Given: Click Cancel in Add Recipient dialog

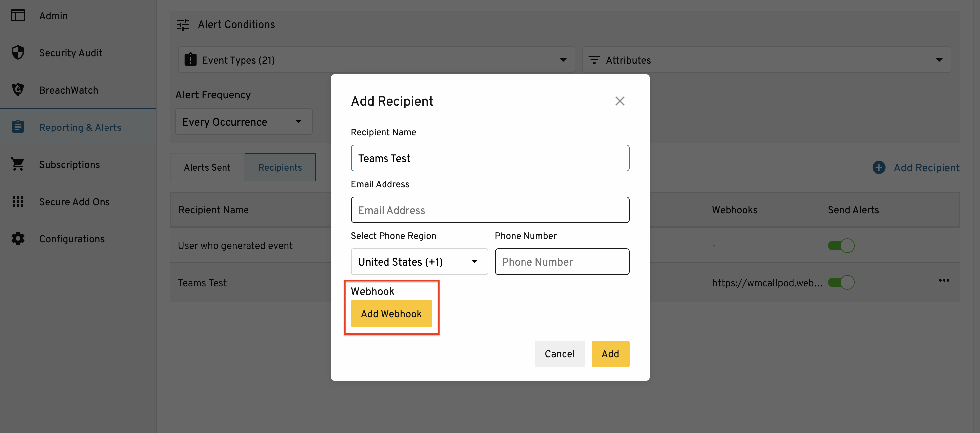Looking at the screenshot, I should [560, 354].
